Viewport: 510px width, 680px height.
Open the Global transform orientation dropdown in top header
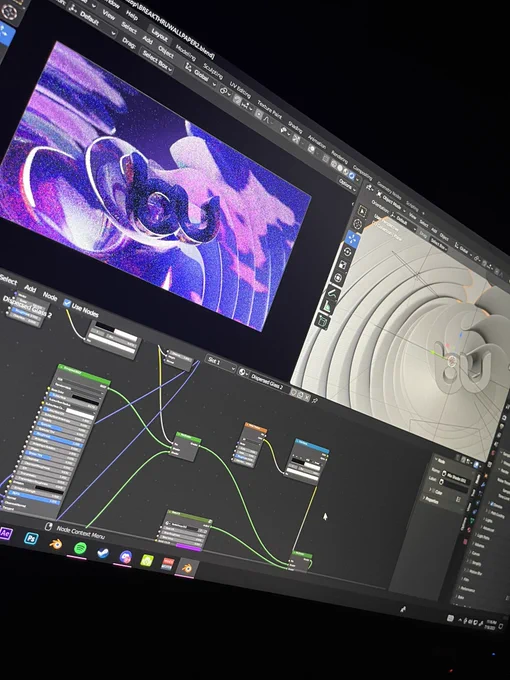tap(200, 73)
